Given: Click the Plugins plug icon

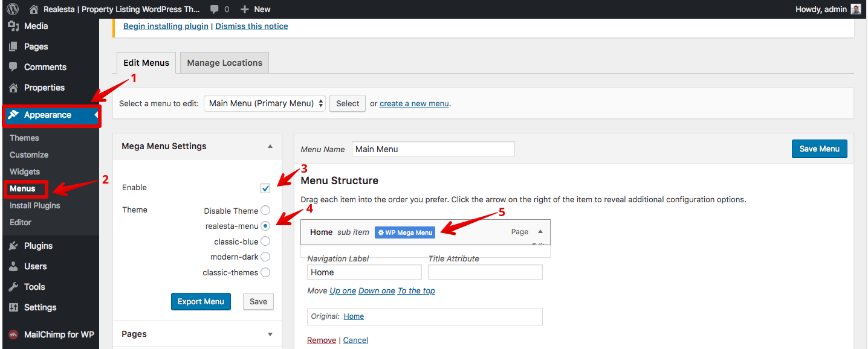Looking at the screenshot, I should [x=13, y=246].
